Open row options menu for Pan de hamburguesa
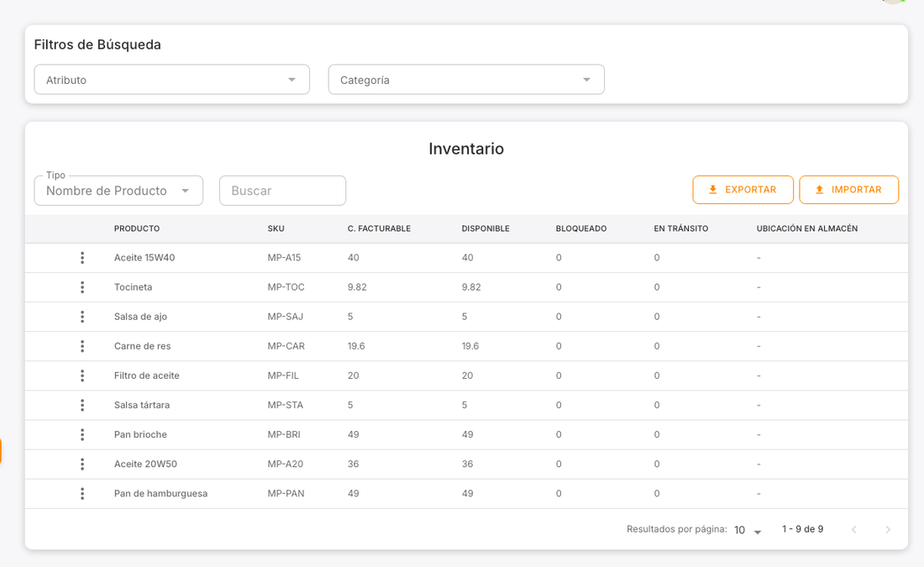Image resolution: width=924 pixels, height=567 pixels. (x=82, y=493)
